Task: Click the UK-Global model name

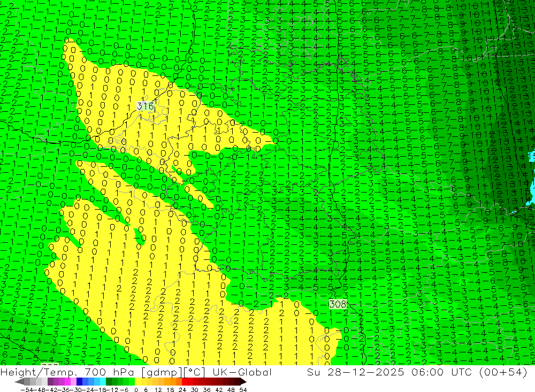Action: point(242,372)
